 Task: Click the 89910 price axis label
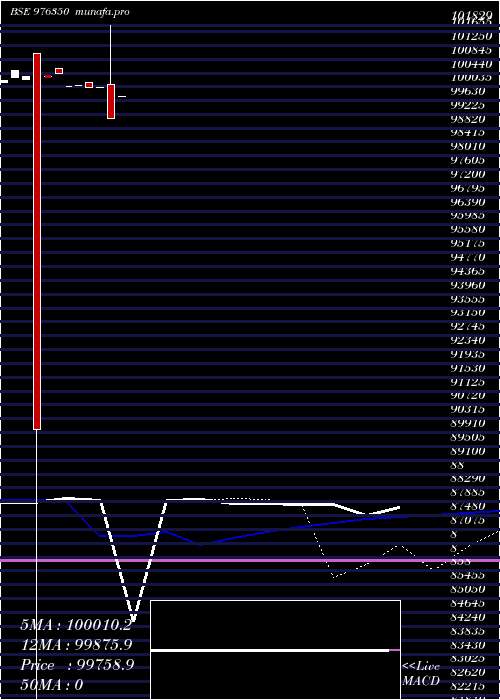click(x=468, y=423)
